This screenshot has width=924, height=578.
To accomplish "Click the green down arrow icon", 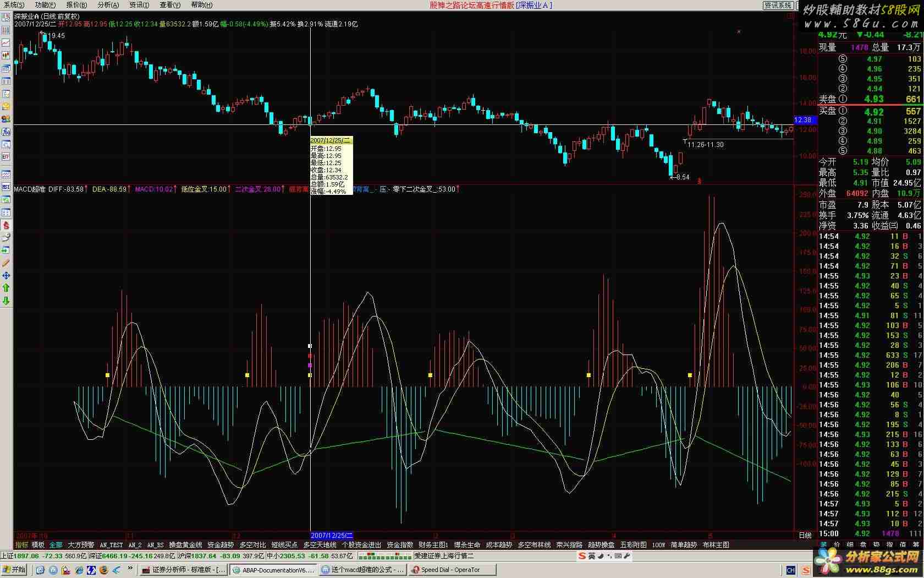I will [x=6, y=301].
